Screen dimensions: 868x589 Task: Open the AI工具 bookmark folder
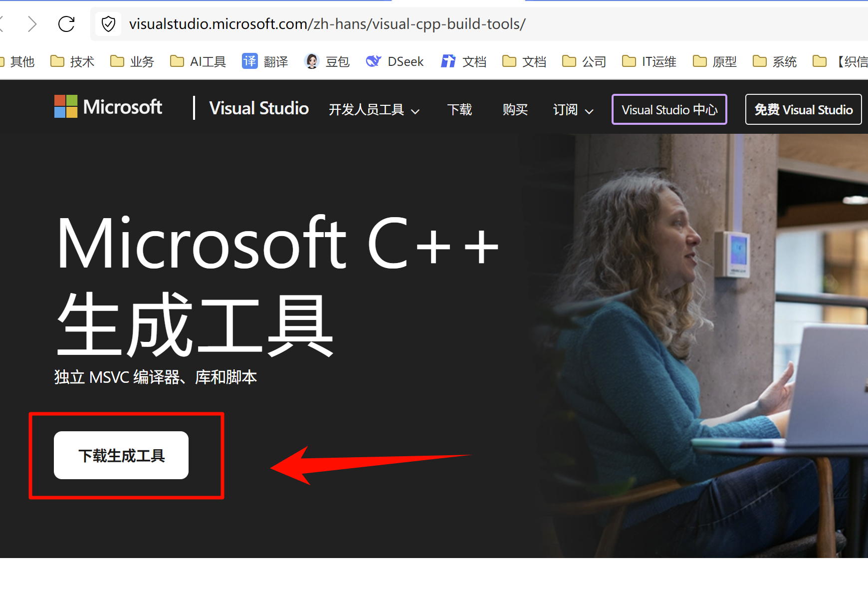pyautogui.click(x=198, y=61)
